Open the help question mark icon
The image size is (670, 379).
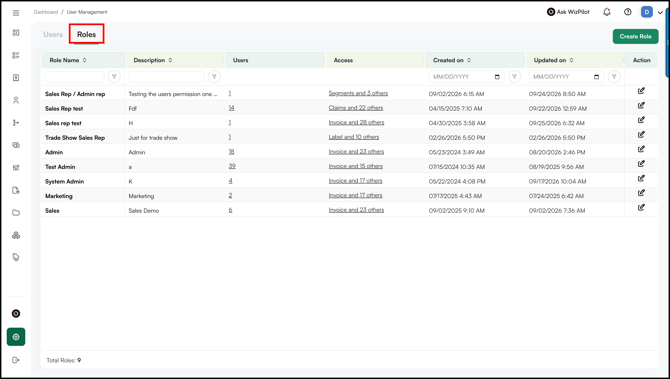coord(628,12)
